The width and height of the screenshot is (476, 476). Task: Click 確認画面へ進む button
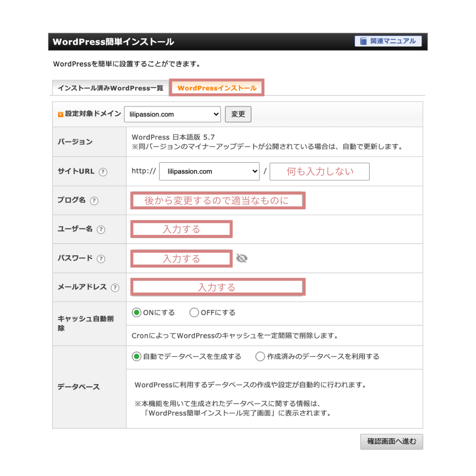pos(391,441)
